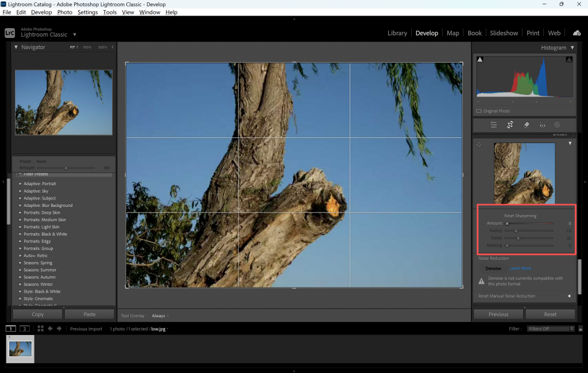Open the Tools menu
The image size is (588, 373).
click(x=110, y=12)
